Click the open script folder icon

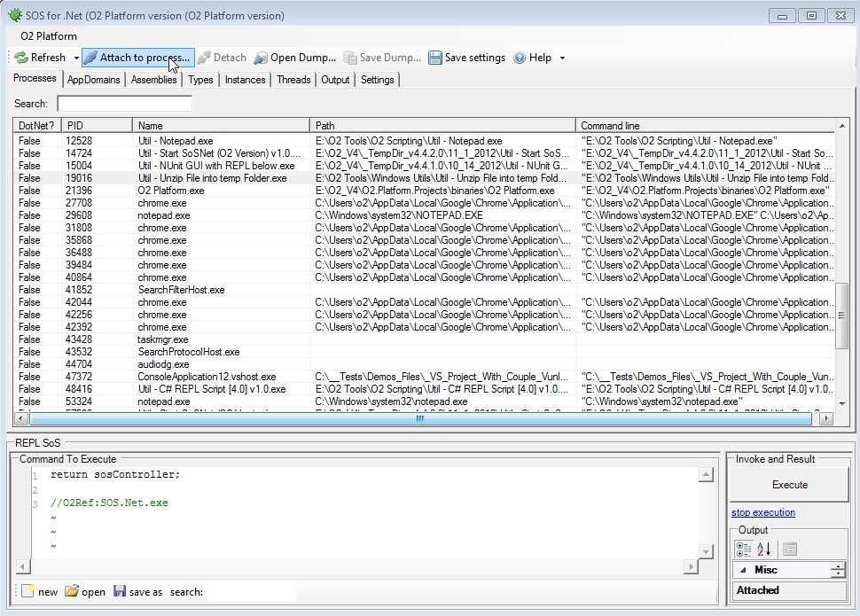(71, 592)
